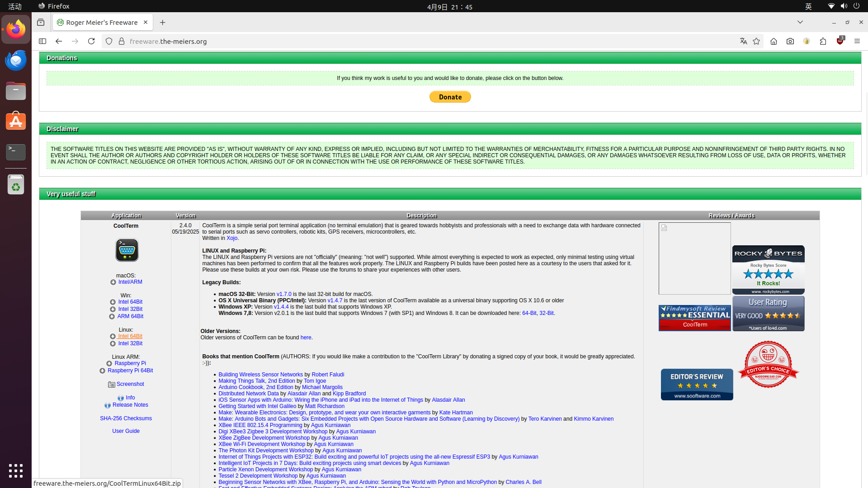Viewport: 868px width, 488px height.
Task: Open Firefox hamburger application menu
Action: pyautogui.click(x=857, y=41)
